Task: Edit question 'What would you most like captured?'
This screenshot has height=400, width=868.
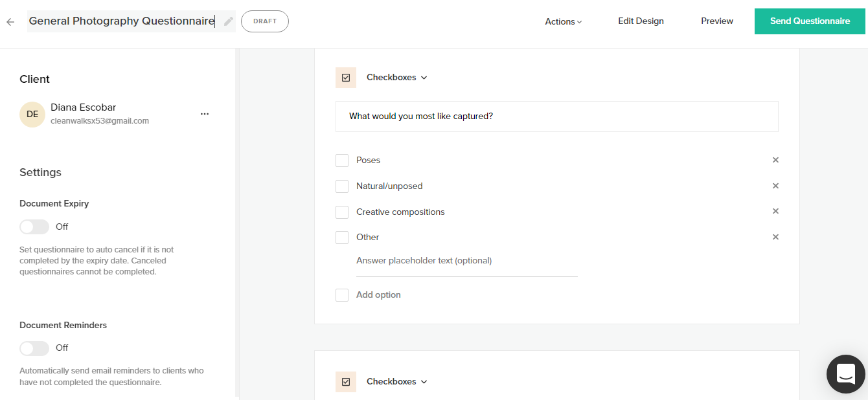Action: point(557,117)
